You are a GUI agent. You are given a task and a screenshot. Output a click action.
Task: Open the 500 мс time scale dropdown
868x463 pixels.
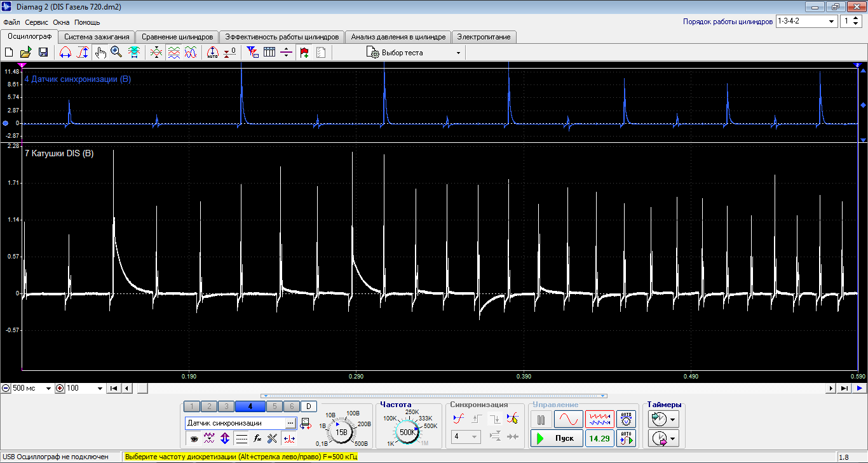(x=32, y=388)
